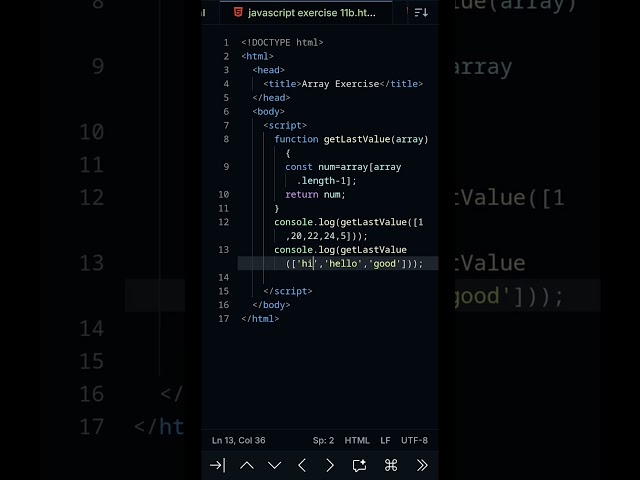
Task: Click line number 12 in gutter
Action: point(224,222)
